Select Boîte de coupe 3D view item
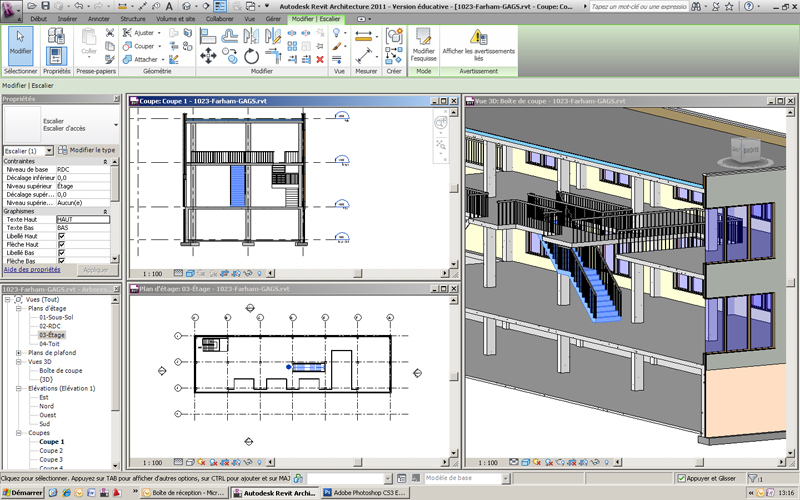The width and height of the screenshot is (800, 500). point(61,371)
